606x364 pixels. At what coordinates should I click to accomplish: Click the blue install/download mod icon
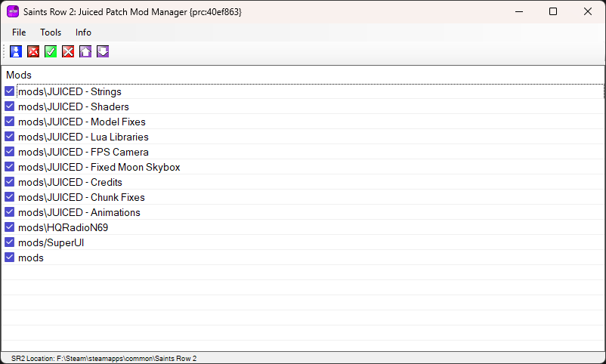coord(16,51)
